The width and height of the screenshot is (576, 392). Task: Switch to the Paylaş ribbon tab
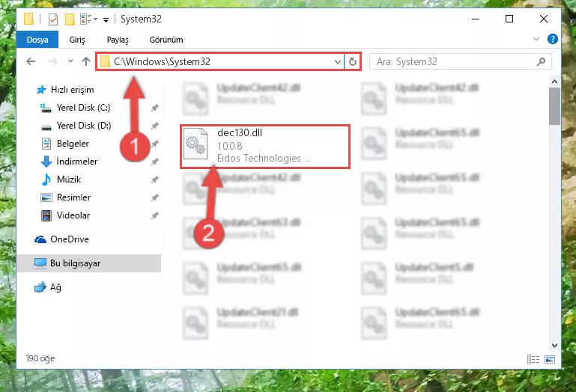point(118,40)
